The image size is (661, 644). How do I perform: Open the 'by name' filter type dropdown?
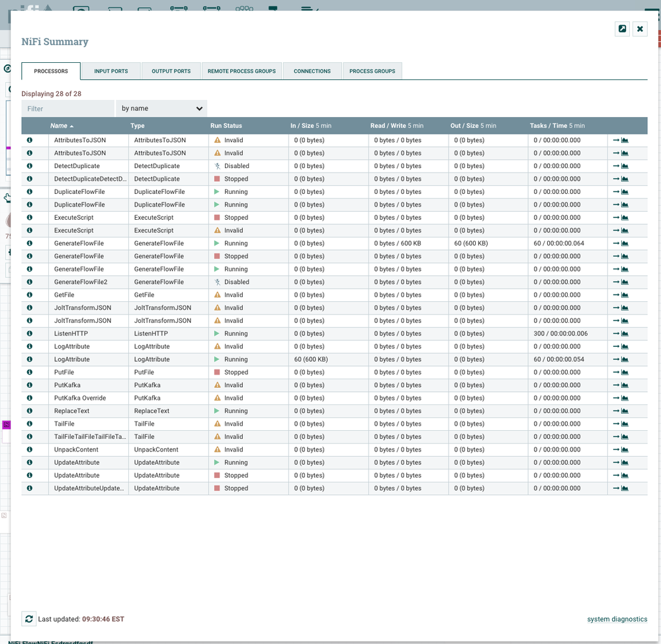click(x=161, y=109)
